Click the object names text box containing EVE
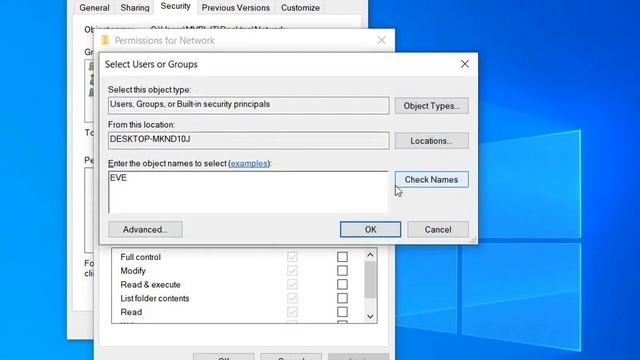The width and height of the screenshot is (640, 360). 248,192
